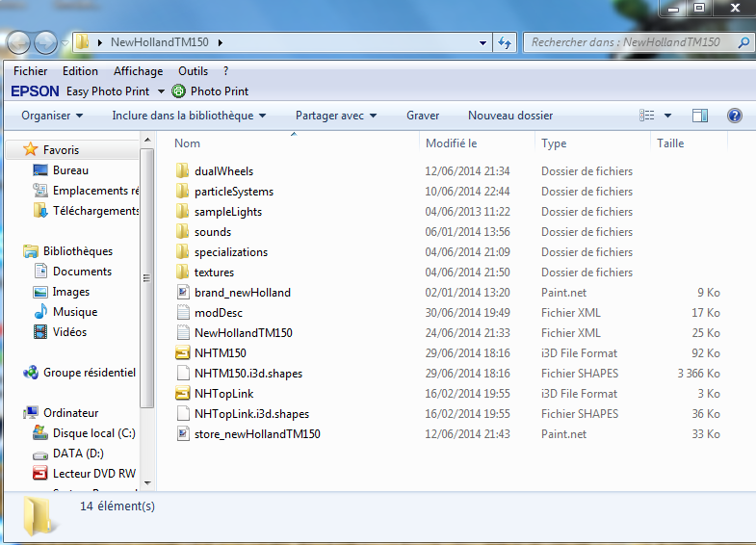Open the Easy Photo Print dropdown arrow
This screenshot has height=545, width=756.
click(161, 91)
